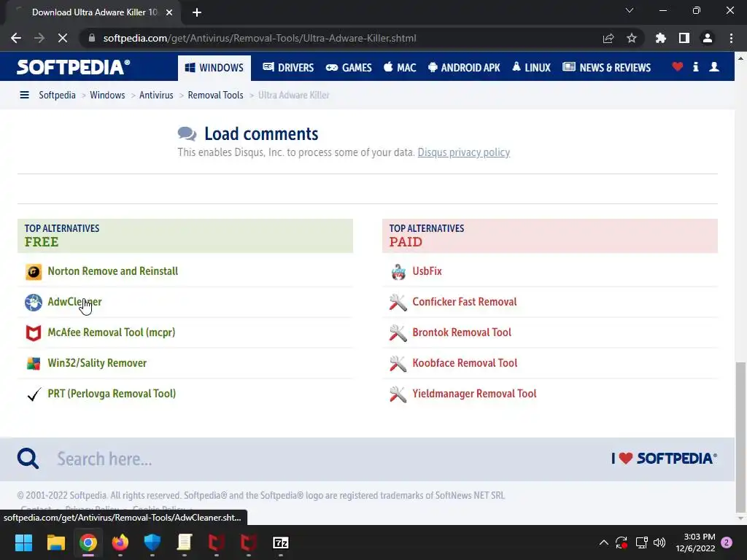Open Brontok Removal Tool link
Image resolution: width=747 pixels, height=560 pixels.
462,332
